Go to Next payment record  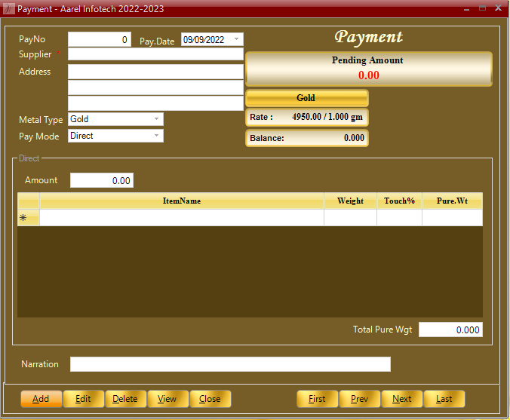(x=401, y=399)
